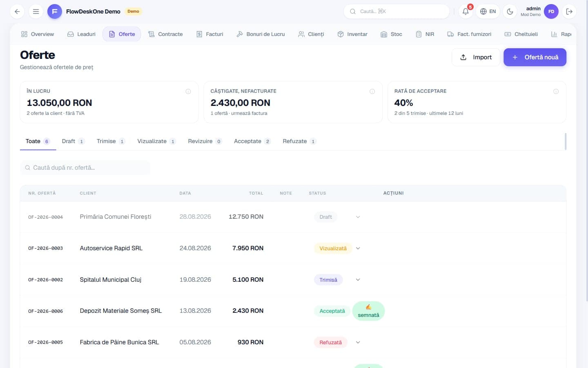
Task: Expand status dropdown for OF-2026-0002
Action: point(358,280)
